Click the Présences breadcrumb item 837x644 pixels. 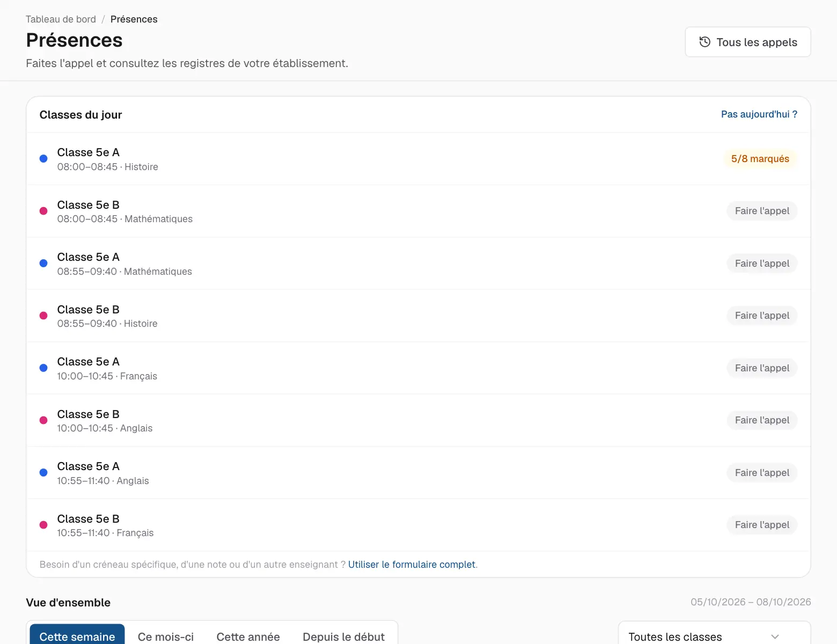point(134,19)
